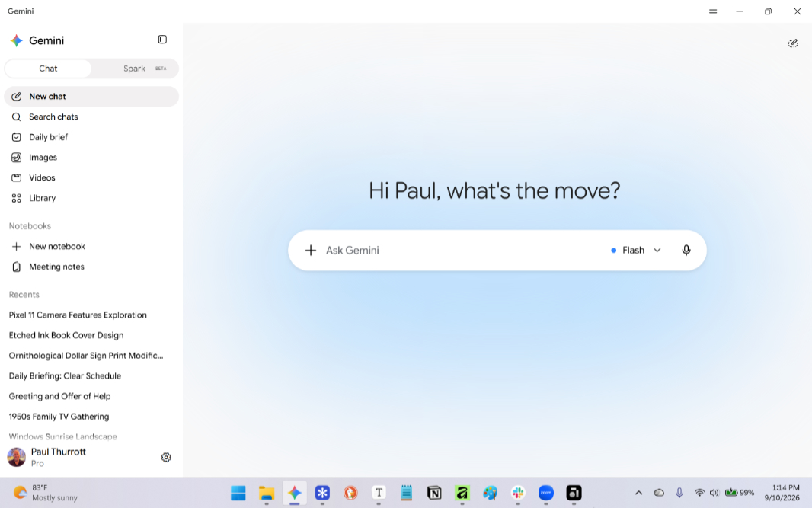Screen dimensions: 812x508
Task: Click the speaker volume tray icon
Action: (x=714, y=493)
